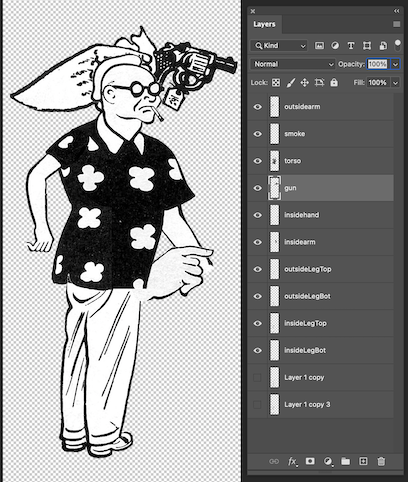Screen dimensions: 408x482
Task: Click the smoke layer thumbnail
Action: point(274,134)
